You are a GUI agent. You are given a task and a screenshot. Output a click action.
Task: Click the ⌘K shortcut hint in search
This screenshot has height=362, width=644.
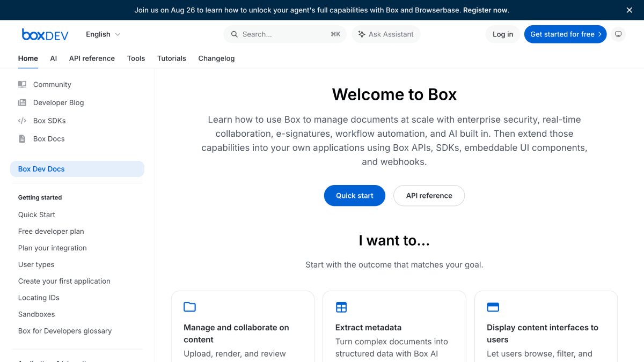coord(335,34)
